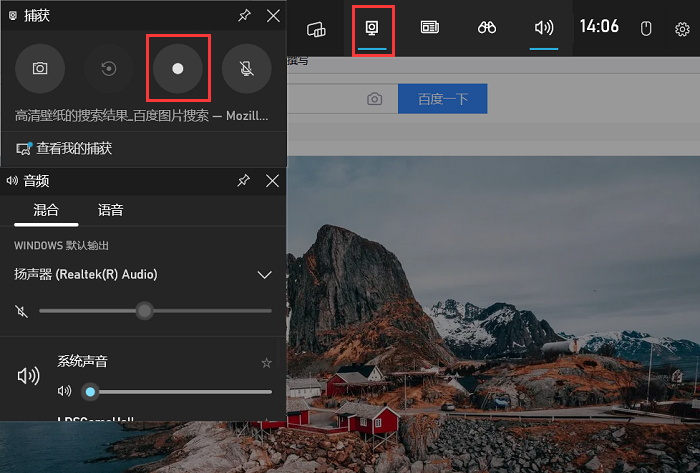Switch to the 混合 tab
700x473 pixels.
(46, 210)
